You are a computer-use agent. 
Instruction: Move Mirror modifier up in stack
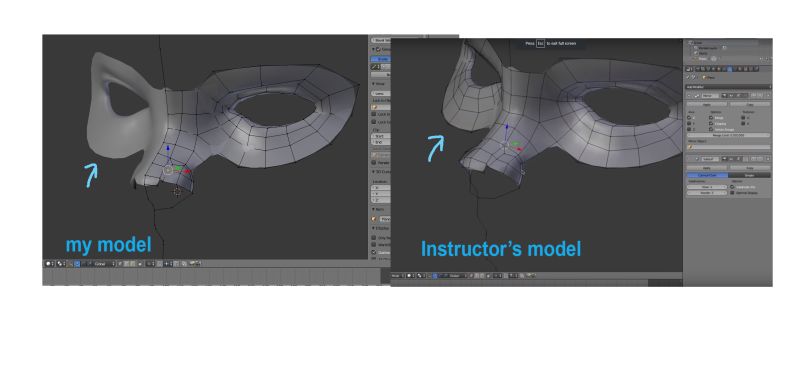[753, 95]
